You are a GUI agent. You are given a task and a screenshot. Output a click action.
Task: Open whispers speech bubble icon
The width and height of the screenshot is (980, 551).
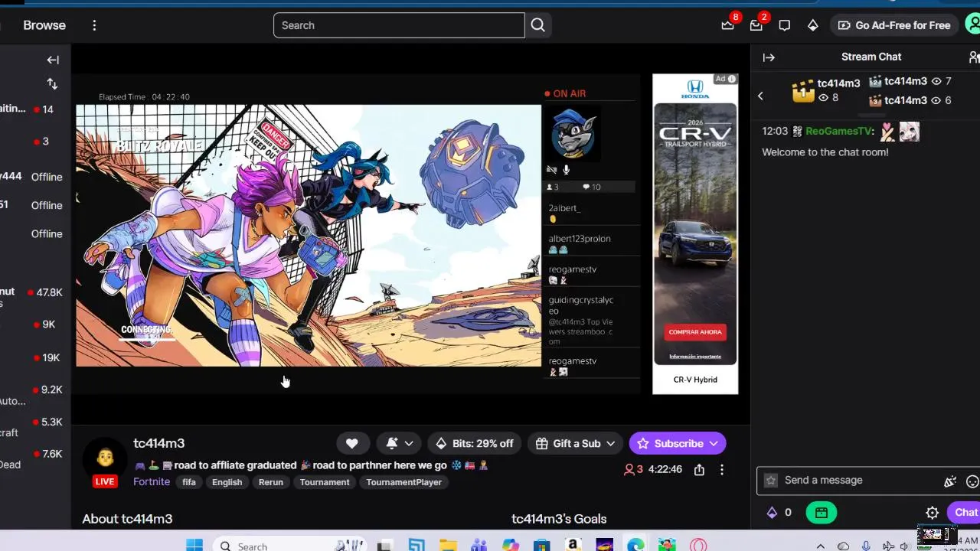point(784,25)
